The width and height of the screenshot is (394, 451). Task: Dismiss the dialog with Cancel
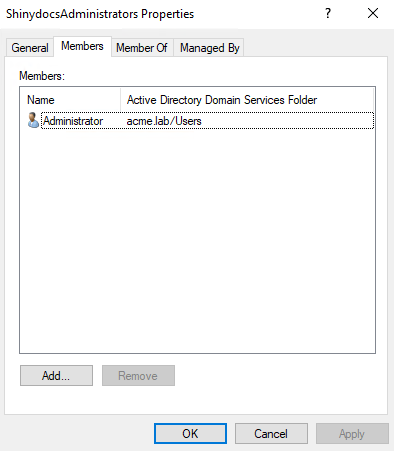pos(271,434)
